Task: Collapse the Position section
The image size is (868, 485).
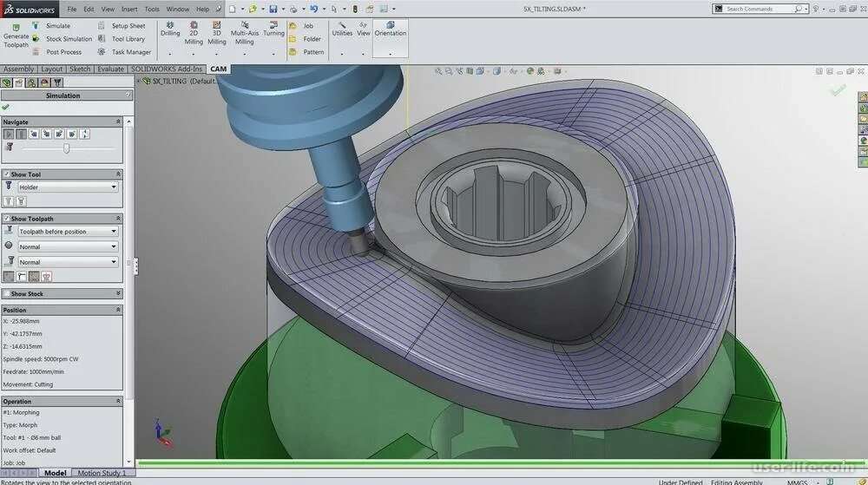Action: pos(118,310)
